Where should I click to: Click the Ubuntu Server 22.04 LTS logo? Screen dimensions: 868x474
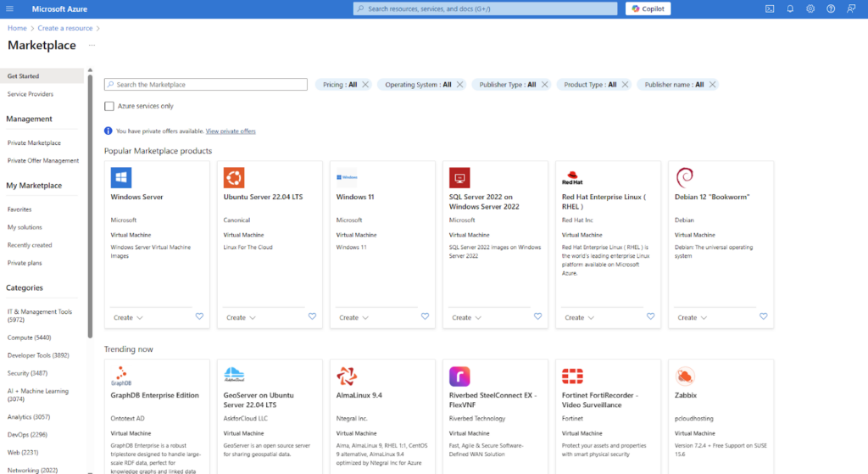click(234, 178)
